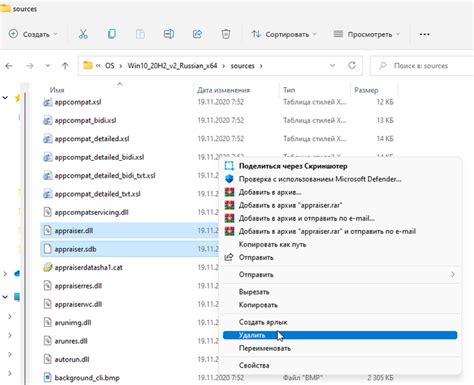Screen dimensions: 474x385
Task: Click the background_cli.bmp file icon
Action: coord(48,378)
